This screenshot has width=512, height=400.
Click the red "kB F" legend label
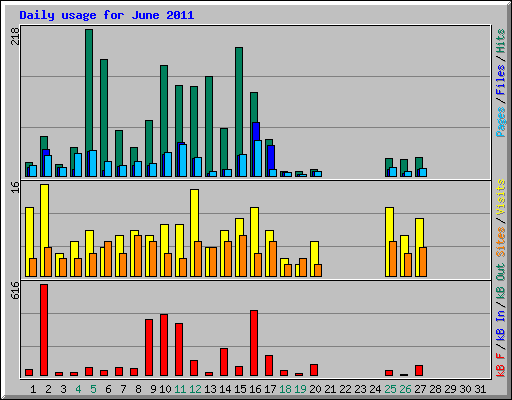click(x=500, y=365)
